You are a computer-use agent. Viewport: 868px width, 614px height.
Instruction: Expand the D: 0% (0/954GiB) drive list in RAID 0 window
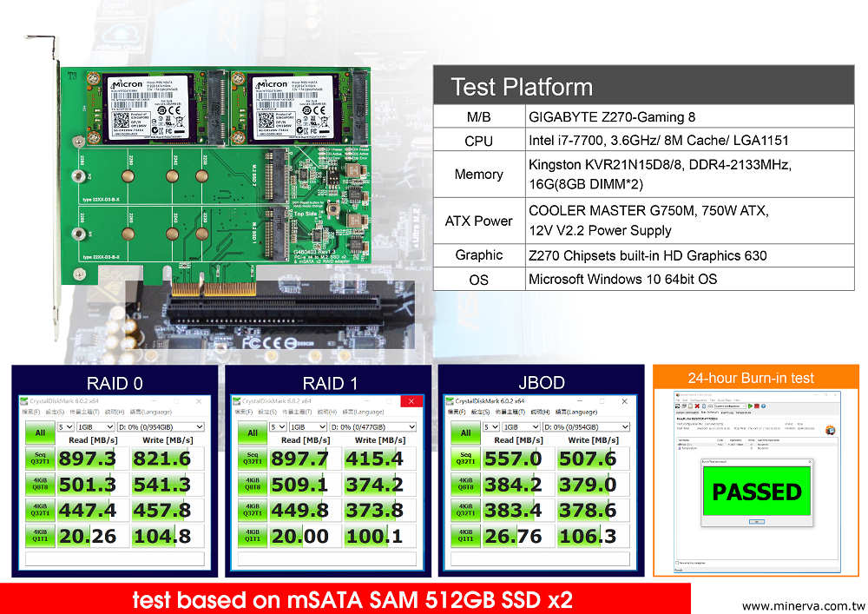[161, 427]
